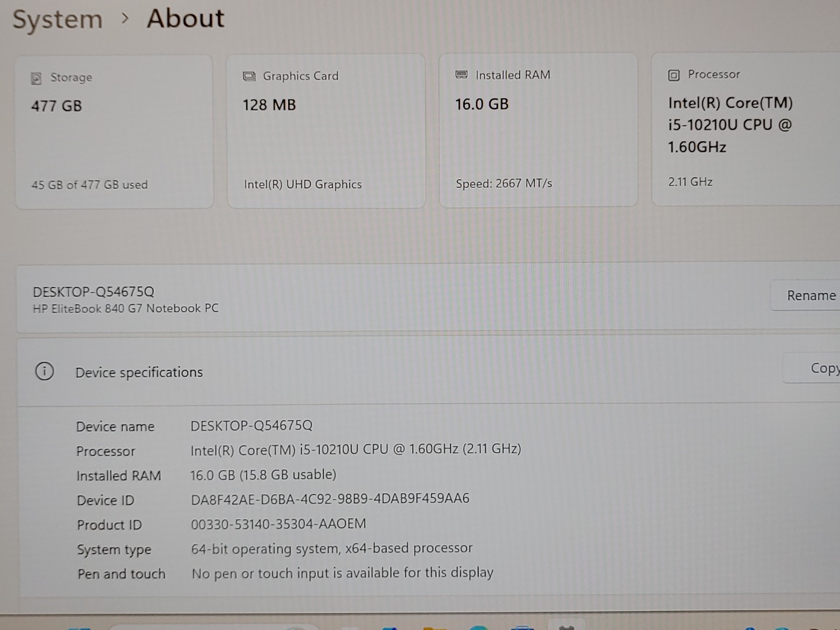
Task: Select the About breadcrumb heading
Action: [x=185, y=19]
